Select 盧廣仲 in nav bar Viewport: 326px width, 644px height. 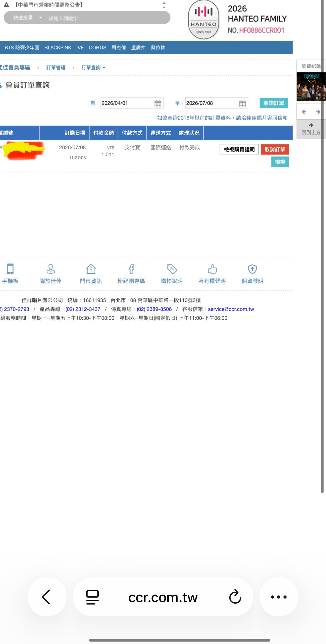(138, 48)
